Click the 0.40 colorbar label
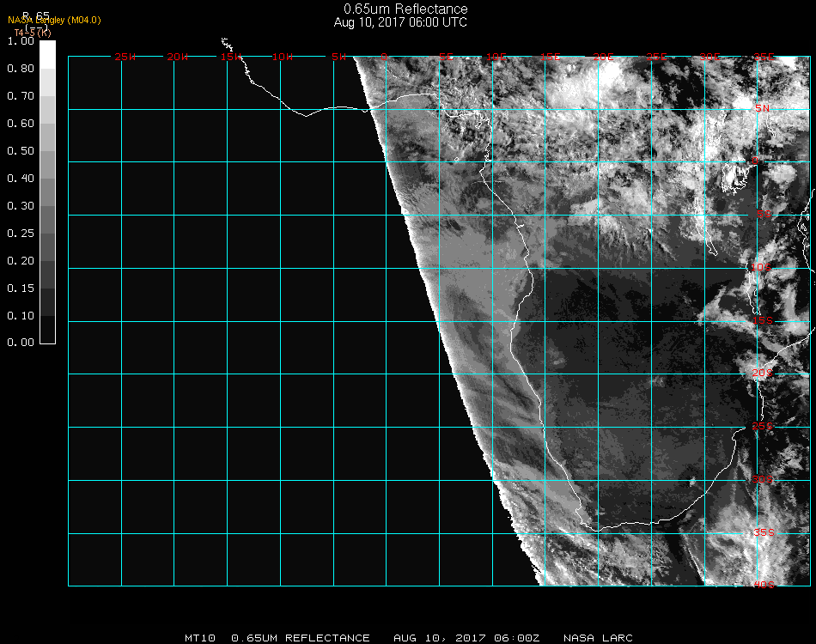 click(x=21, y=179)
